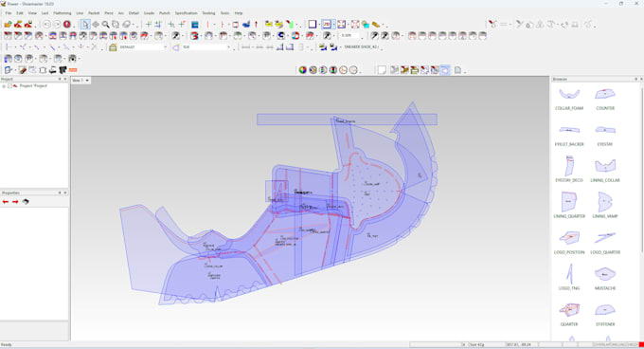Open the View 1 dropdown arrow
This screenshot has width=644, height=349.
(x=87, y=81)
